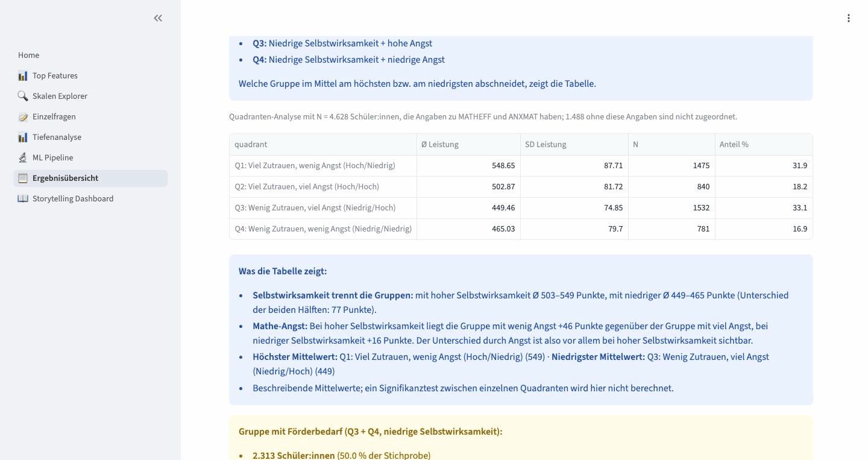Image resolution: width=868 pixels, height=460 pixels.
Task: Collapse the sidebar with the double chevron
Action: click(x=158, y=18)
